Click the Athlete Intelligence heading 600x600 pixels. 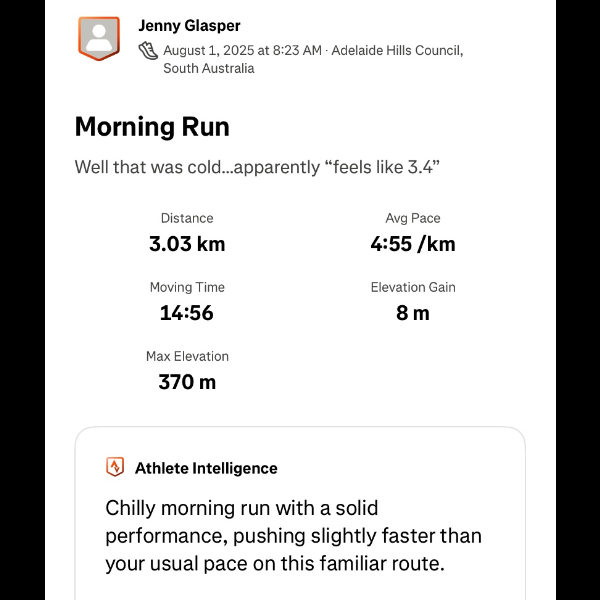(206, 468)
